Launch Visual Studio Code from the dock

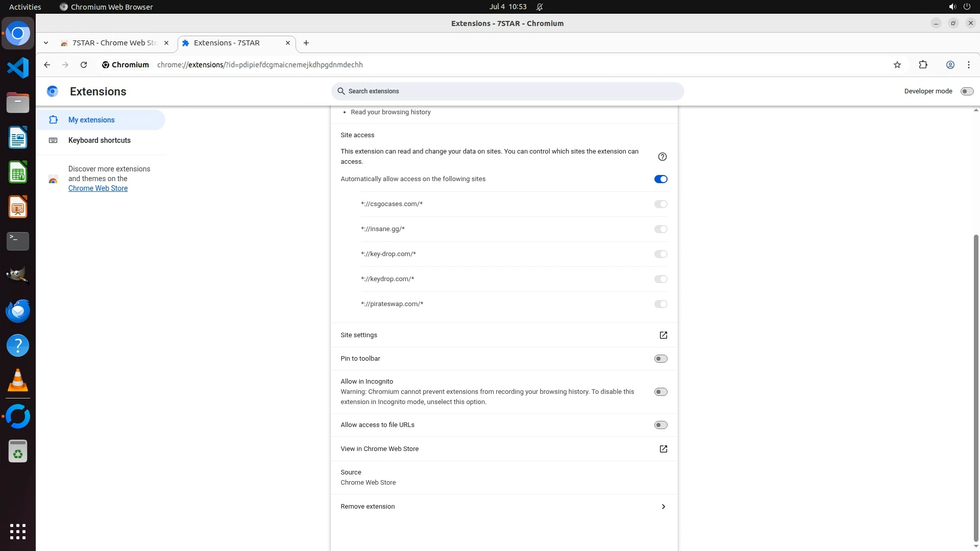(18, 68)
